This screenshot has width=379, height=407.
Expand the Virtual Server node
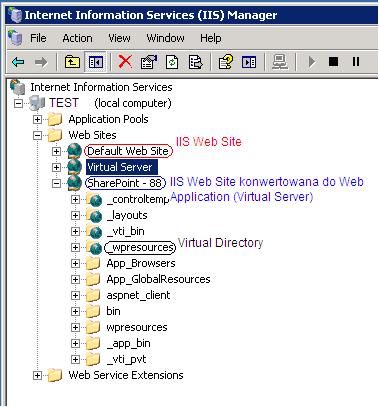pos(56,167)
